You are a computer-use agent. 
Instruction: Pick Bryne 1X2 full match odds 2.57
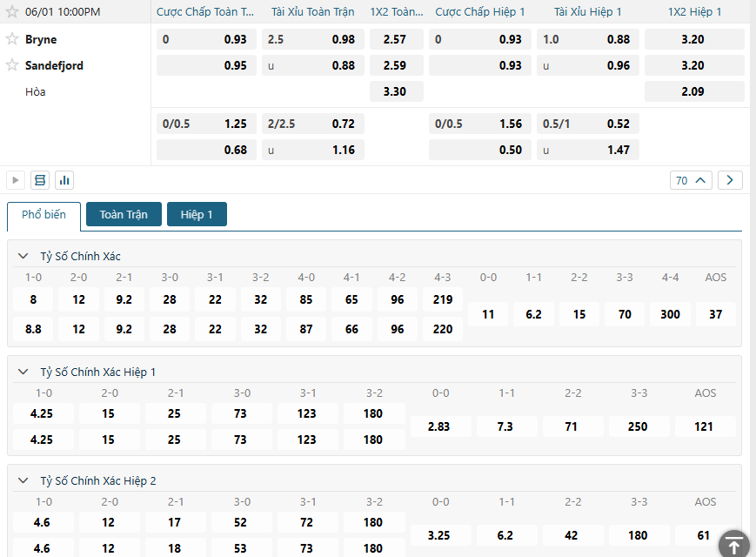(x=396, y=39)
